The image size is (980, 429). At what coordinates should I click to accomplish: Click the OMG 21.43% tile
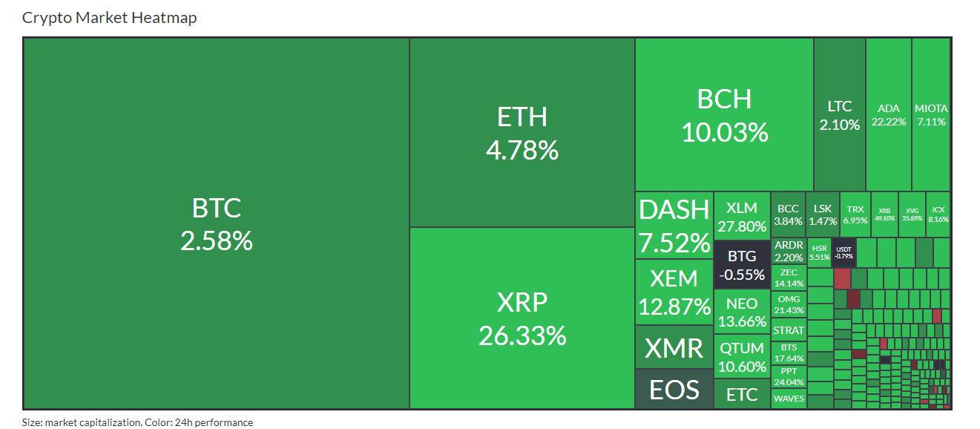789,305
